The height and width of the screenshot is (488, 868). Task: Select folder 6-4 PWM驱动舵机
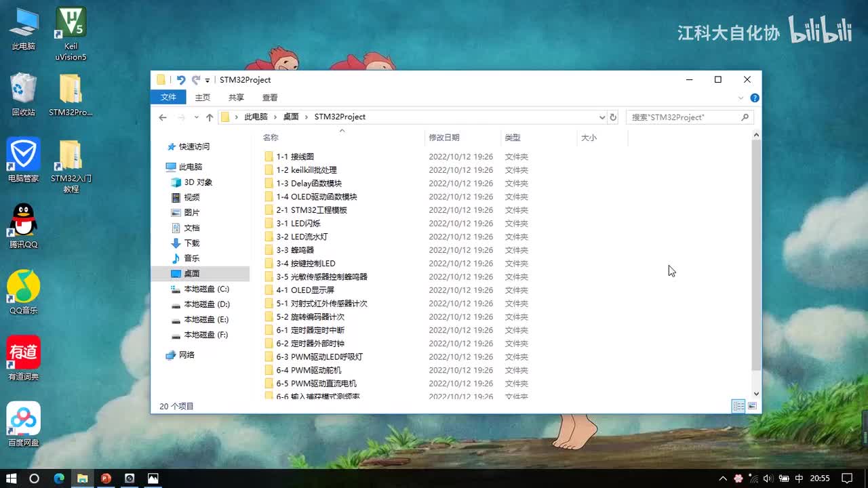(x=309, y=370)
